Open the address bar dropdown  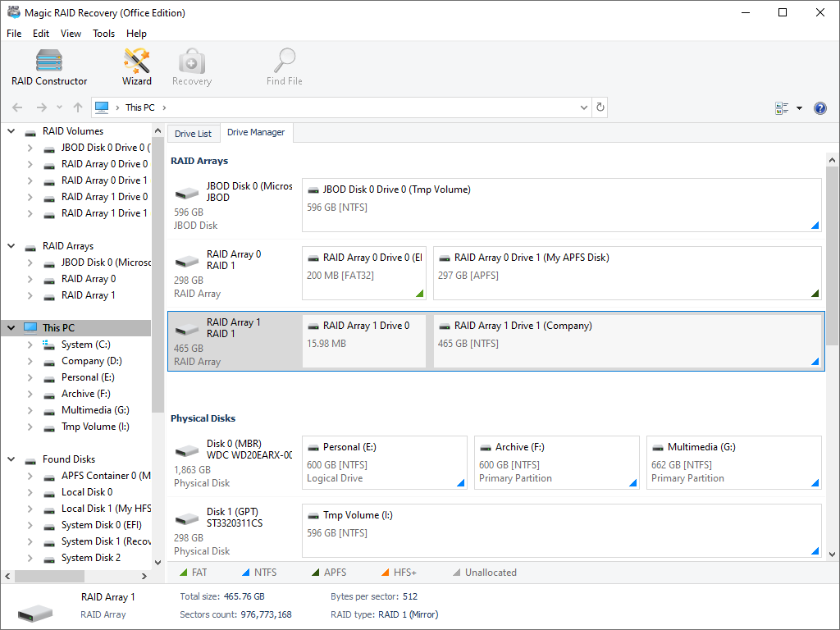tap(583, 107)
